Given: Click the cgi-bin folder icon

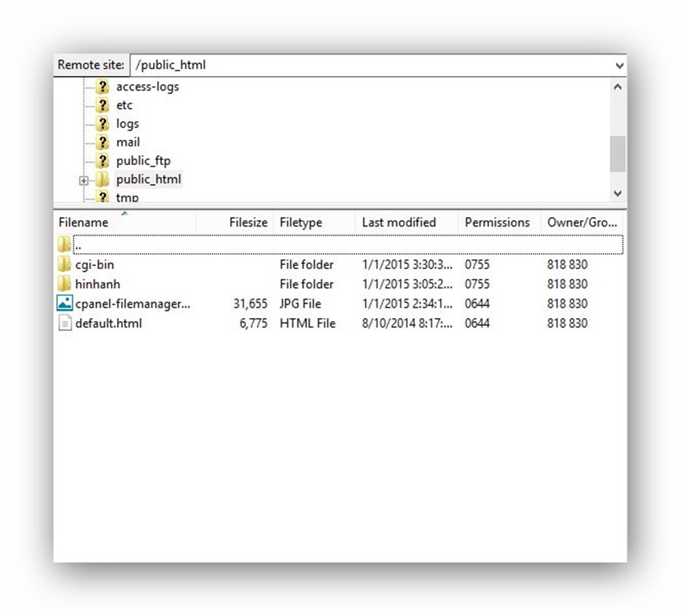Looking at the screenshot, I should [64, 264].
